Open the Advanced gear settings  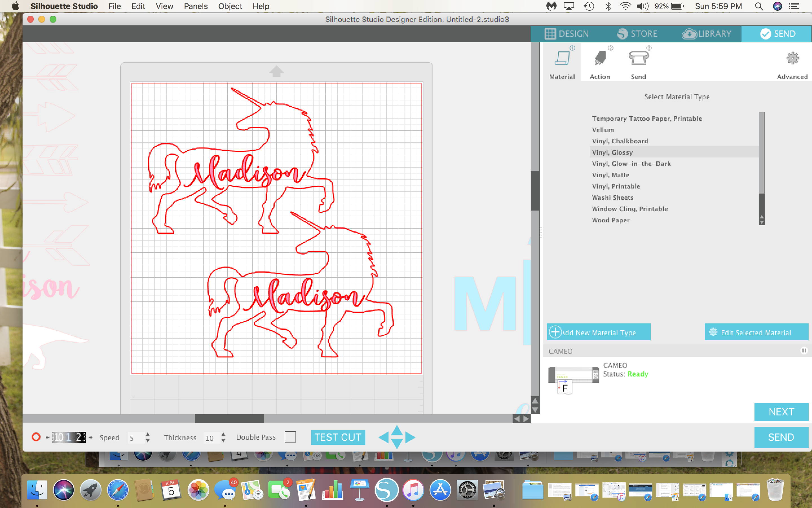pos(793,58)
